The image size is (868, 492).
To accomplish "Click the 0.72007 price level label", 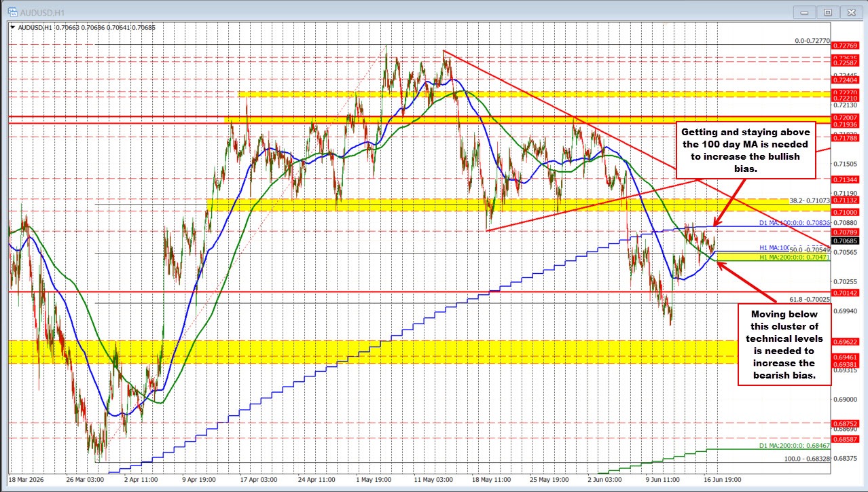I will pyautogui.click(x=845, y=118).
